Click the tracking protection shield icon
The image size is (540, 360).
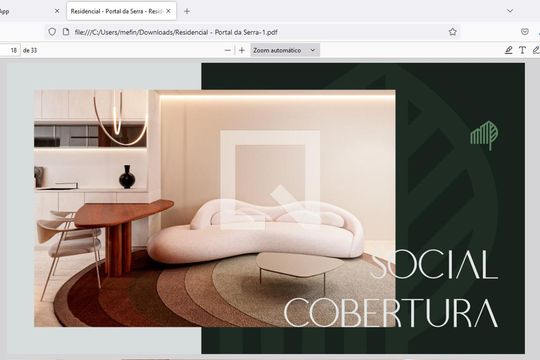(52, 32)
